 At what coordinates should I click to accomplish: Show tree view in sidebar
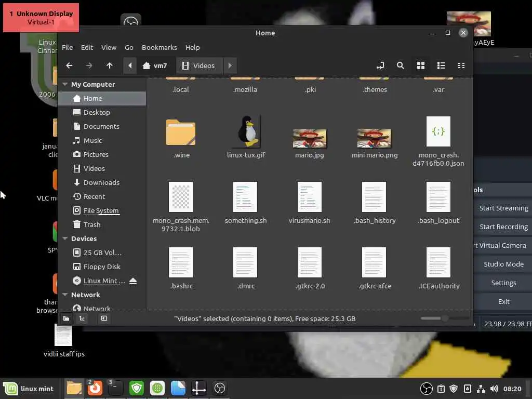click(x=82, y=318)
